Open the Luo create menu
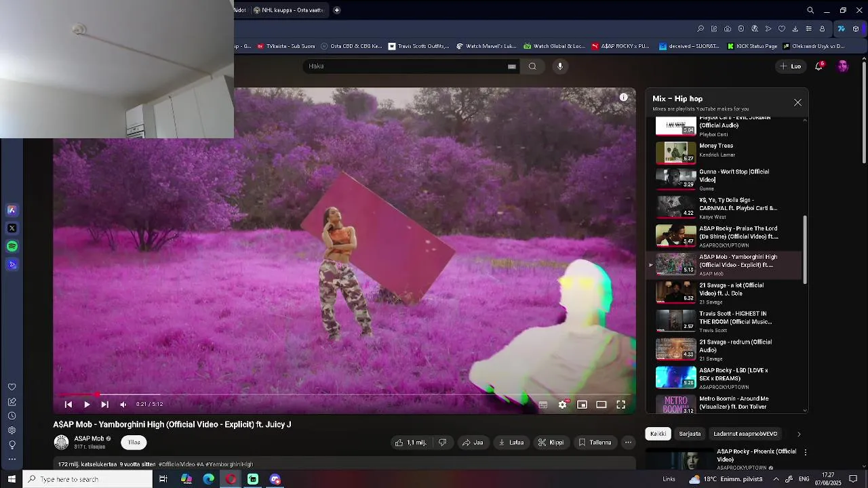The height and width of the screenshot is (488, 868). coord(791,66)
